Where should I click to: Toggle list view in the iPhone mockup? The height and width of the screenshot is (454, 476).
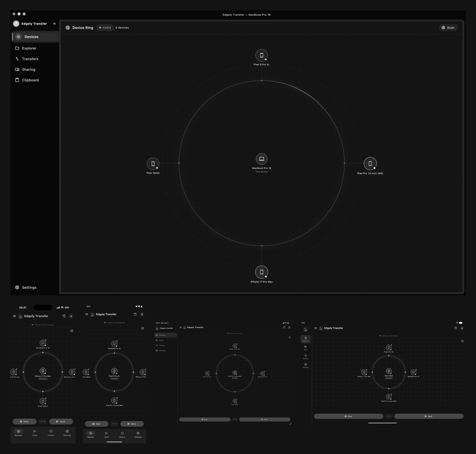pos(72,331)
